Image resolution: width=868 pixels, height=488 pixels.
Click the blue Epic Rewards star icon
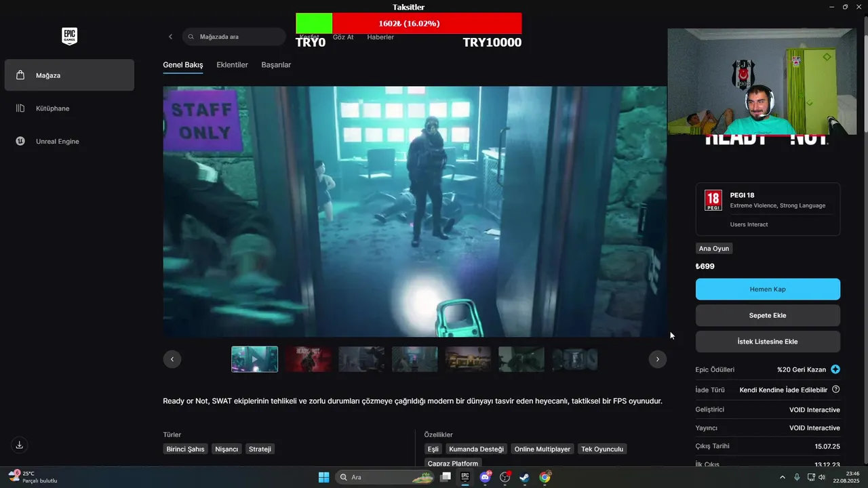point(835,369)
